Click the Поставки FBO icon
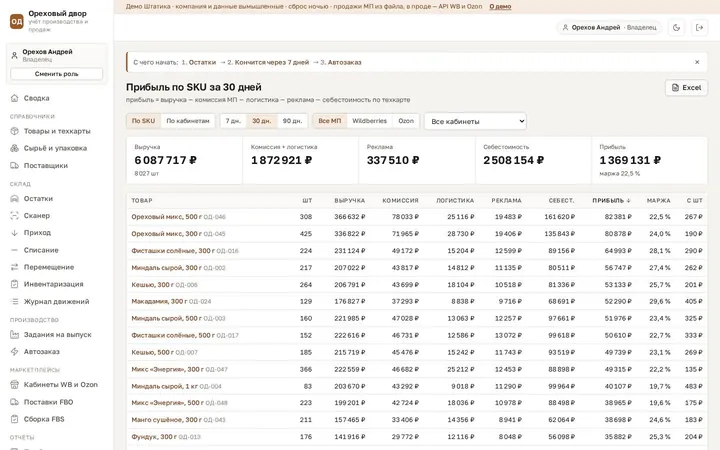Screen dimensions: 720x450 coord(14,402)
